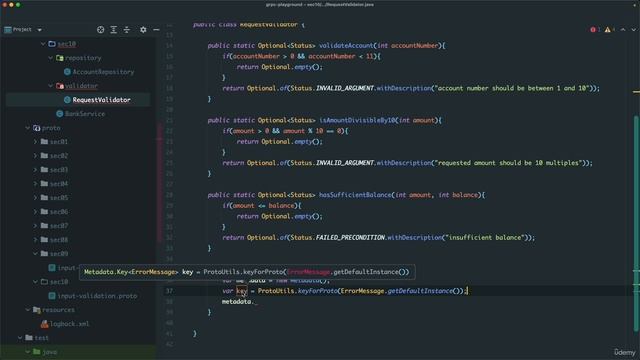Screen dimensions: 640x360
Task: Open logback.xml in the project tree
Action: [x=69, y=324]
